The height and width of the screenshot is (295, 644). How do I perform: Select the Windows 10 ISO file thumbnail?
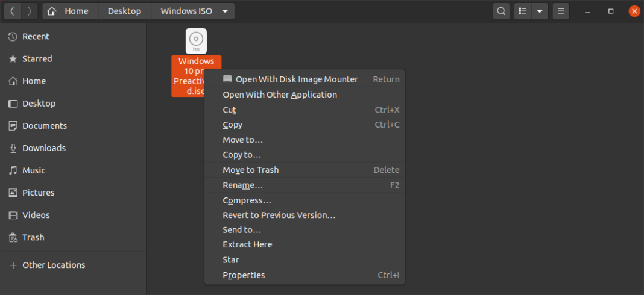[x=196, y=41]
